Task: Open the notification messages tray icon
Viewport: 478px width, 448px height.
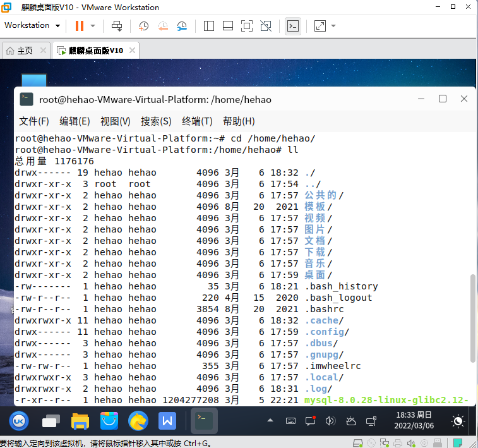Action: click(310, 421)
